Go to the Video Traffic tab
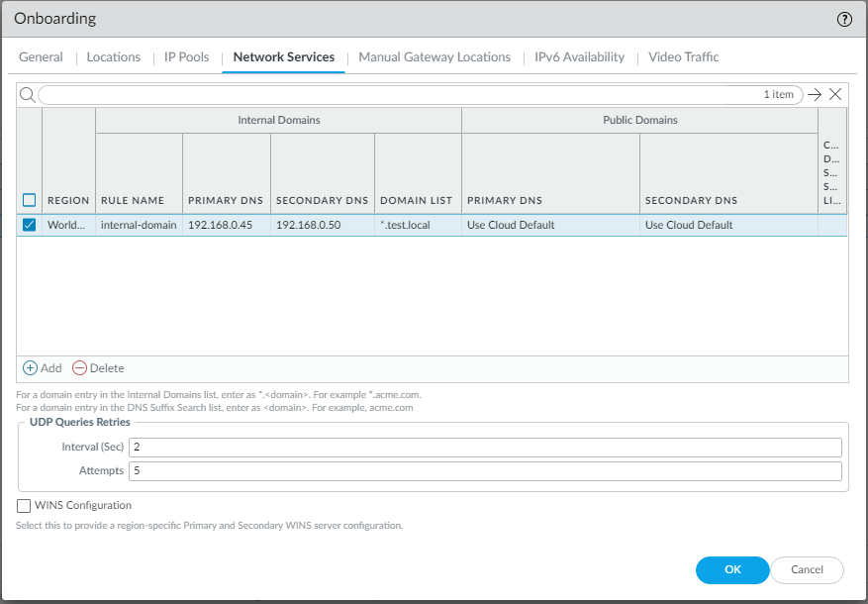868x604 pixels. pyautogui.click(x=683, y=57)
